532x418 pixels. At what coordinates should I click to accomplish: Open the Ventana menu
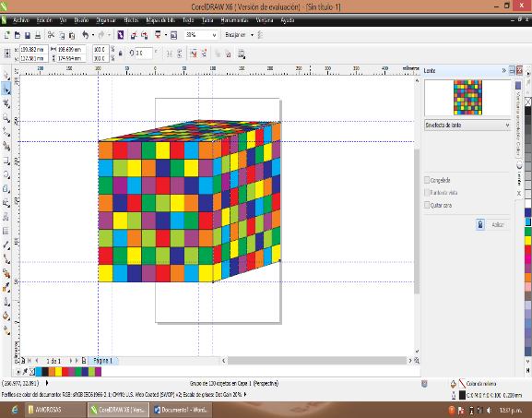pyautogui.click(x=265, y=20)
